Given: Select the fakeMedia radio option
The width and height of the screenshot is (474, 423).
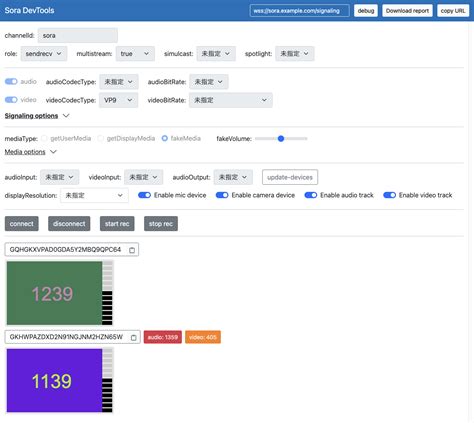Looking at the screenshot, I should click(165, 138).
